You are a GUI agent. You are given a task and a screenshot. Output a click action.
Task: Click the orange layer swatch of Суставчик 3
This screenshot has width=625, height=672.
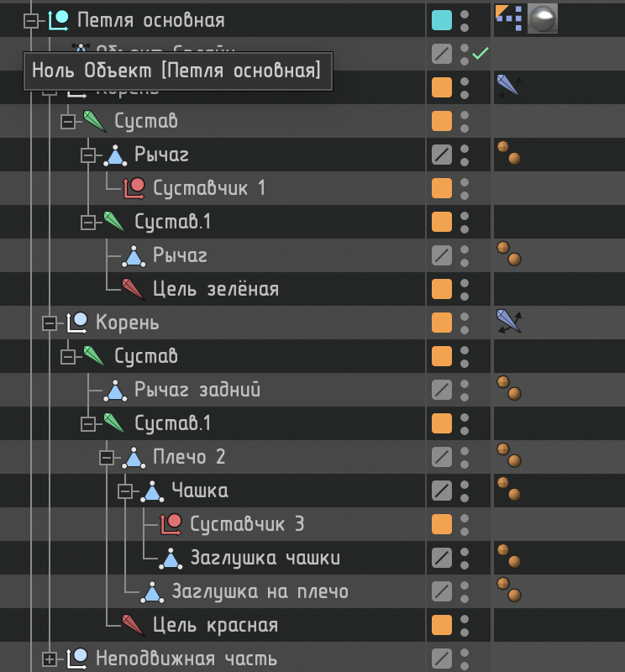(x=441, y=524)
